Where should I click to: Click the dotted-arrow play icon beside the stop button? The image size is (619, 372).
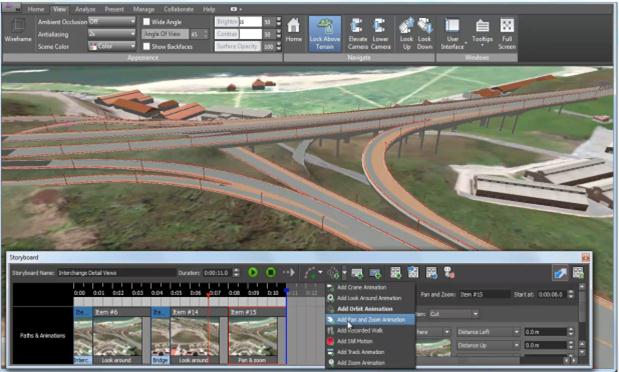289,272
